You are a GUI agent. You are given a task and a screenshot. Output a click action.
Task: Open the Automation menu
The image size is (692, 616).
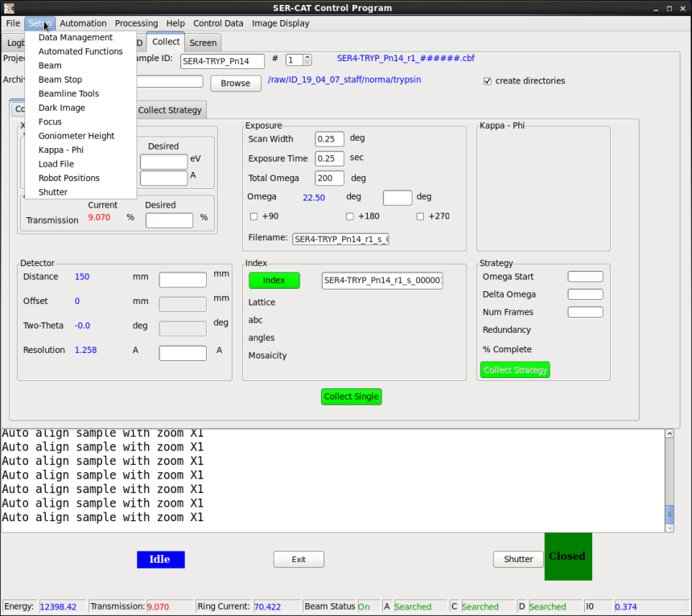coord(83,23)
